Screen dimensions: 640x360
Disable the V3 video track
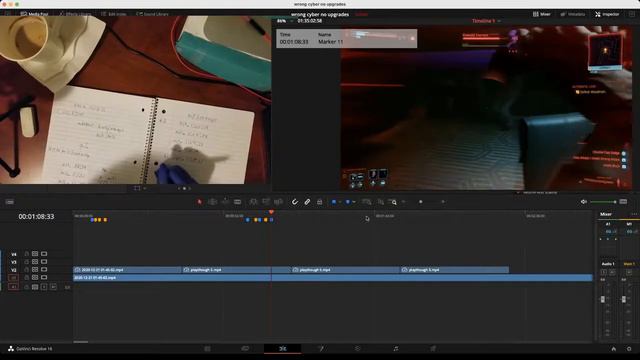pos(44,262)
